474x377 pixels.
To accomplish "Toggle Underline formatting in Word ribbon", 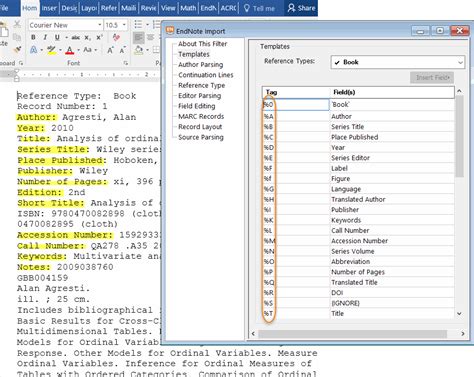I will click(x=57, y=37).
